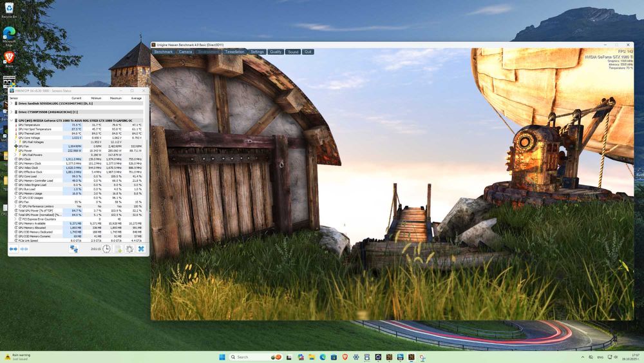Select the PCIe Link Speed row
The image size is (644, 363).
pyautogui.click(x=78, y=240)
